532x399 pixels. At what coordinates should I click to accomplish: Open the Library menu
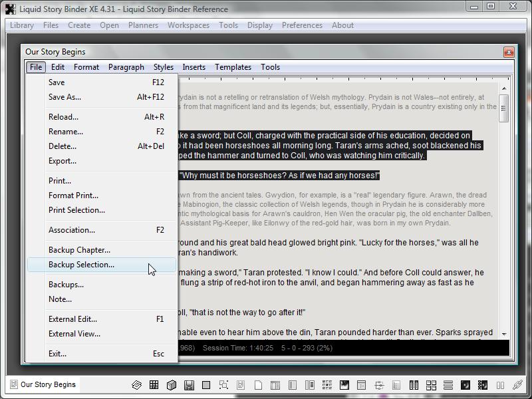pos(22,25)
